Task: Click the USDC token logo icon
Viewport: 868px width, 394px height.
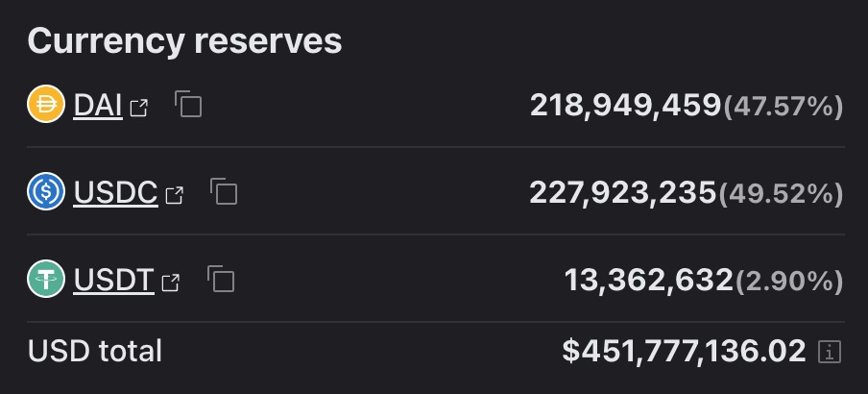Action: pos(47,193)
